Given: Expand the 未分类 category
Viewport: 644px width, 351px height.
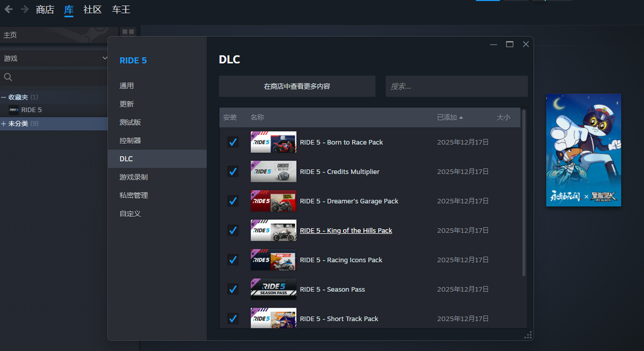Looking at the screenshot, I should pos(4,124).
